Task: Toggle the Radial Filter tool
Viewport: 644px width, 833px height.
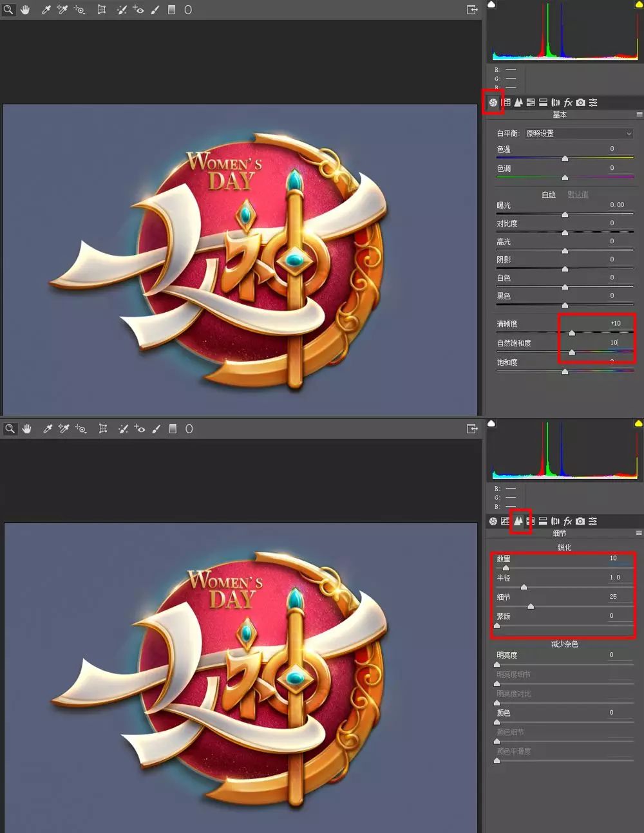Action: click(187, 10)
